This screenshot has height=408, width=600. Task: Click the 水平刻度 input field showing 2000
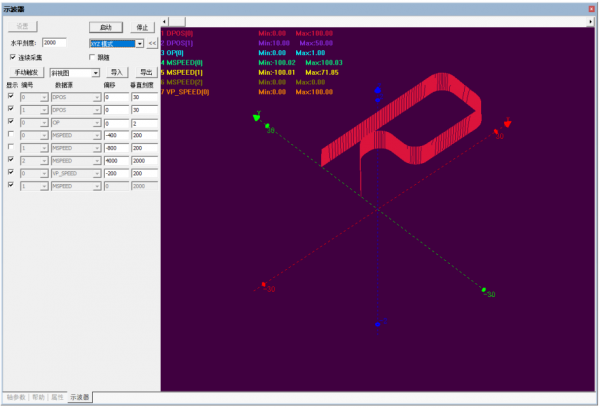(55, 44)
